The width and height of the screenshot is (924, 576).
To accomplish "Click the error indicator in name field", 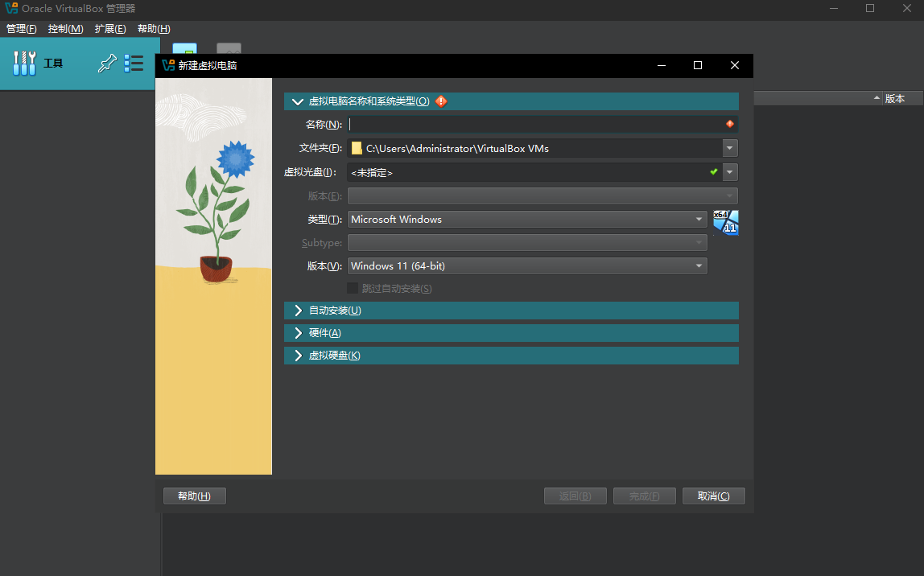I will coord(729,124).
